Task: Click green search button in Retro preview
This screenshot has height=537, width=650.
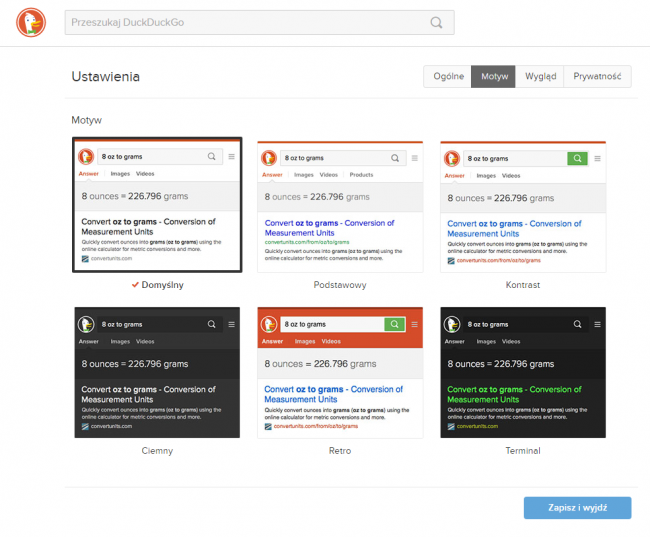Action: 394,324
